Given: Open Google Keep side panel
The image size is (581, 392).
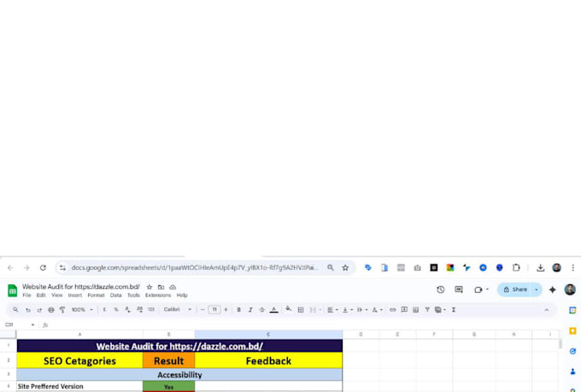Looking at the screenshot, I should coord(572,331).
